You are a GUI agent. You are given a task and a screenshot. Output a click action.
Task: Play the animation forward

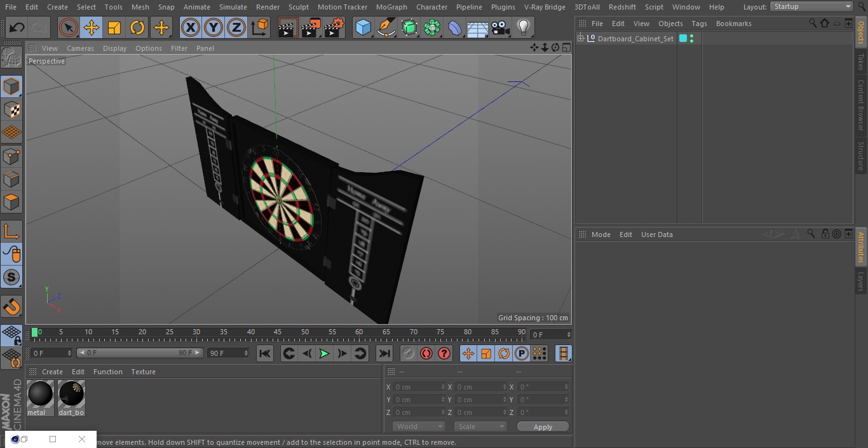point(324,353)
